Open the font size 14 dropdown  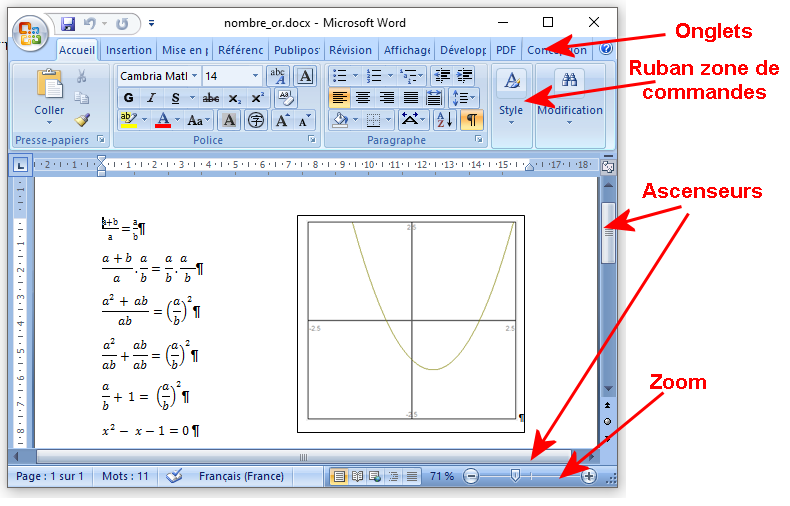click(x=256, y=76)
